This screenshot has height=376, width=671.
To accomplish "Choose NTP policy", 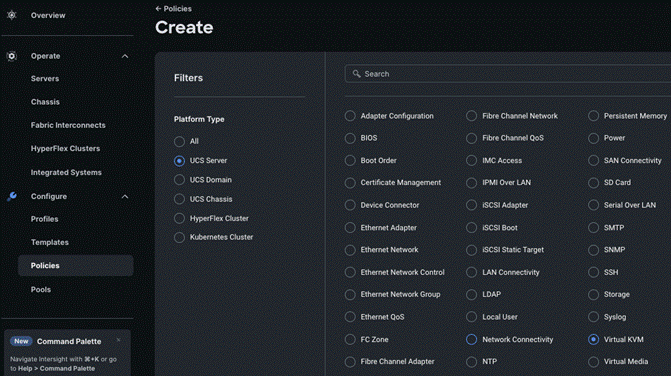I will coord(472,361).
